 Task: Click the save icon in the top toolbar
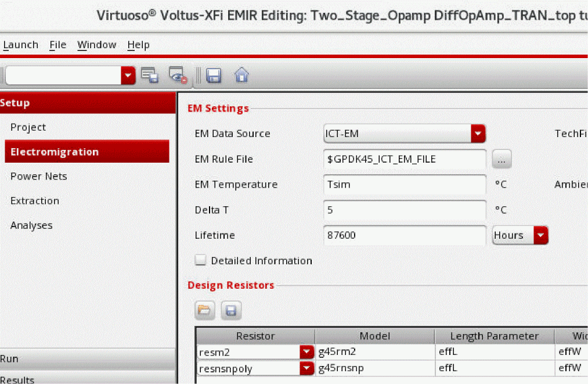click(x=213, y=75)
